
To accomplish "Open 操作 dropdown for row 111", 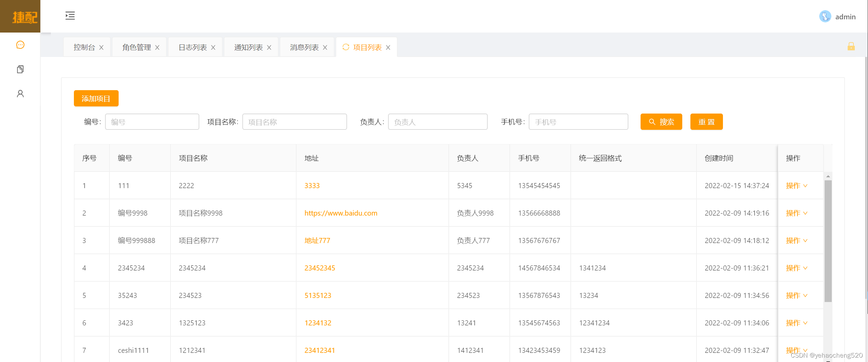I will 797,185.
